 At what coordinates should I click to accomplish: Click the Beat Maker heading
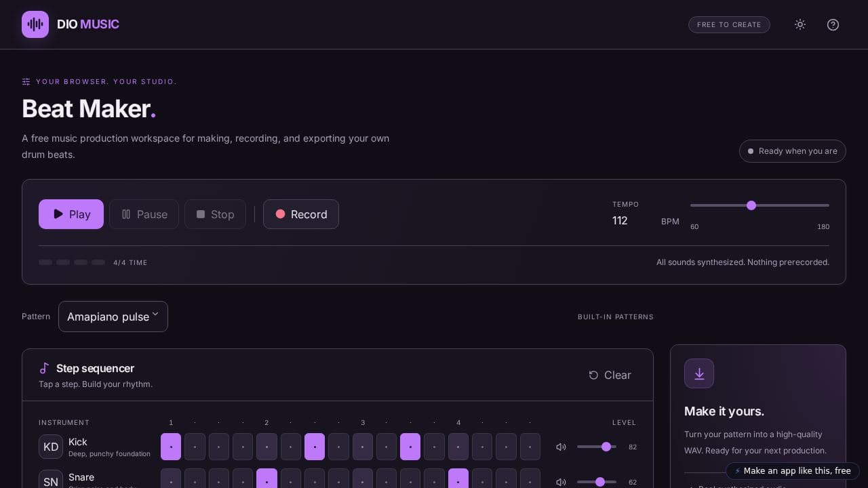tap(89, 108)
